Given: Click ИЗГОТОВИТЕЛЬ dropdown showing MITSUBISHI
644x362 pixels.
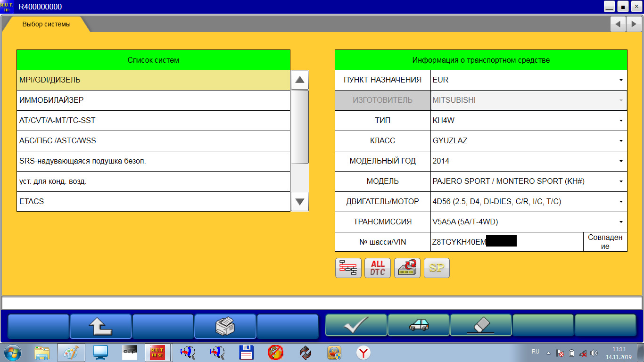Looking at the screenshot, I should [x=529, y=100].
